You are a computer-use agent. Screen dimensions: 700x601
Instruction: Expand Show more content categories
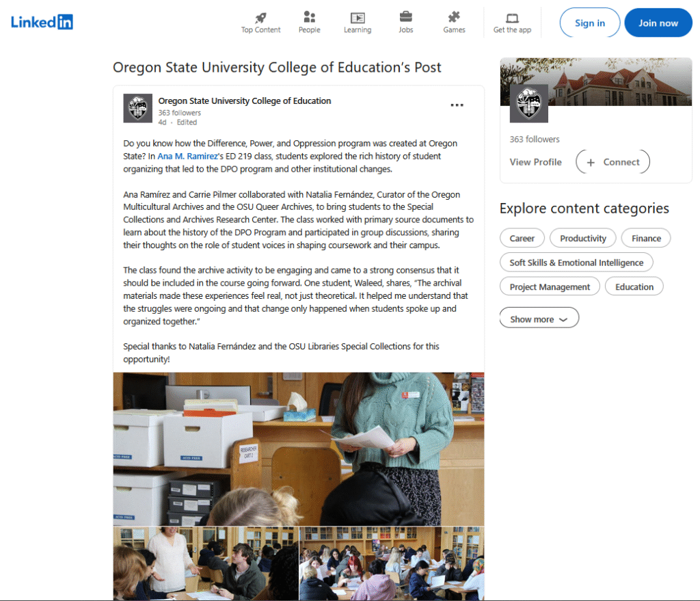tap(539, 319)
